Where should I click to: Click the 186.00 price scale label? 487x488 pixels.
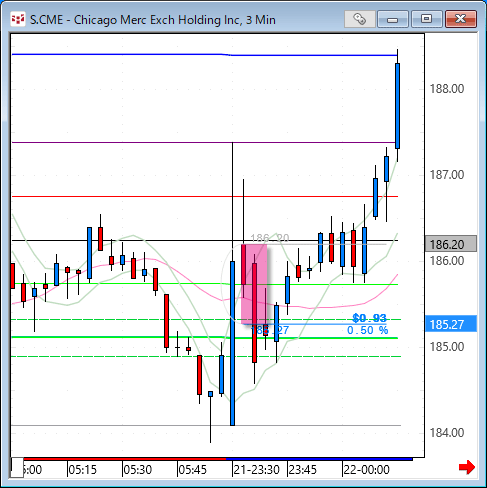point(447,261)
